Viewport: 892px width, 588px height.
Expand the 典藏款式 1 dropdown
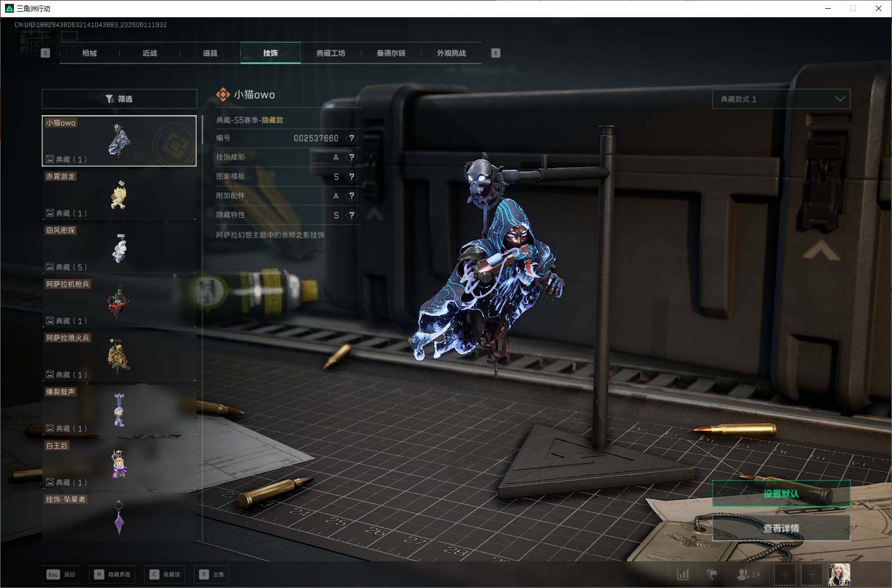pyautogui.click(x=781, y=99)
